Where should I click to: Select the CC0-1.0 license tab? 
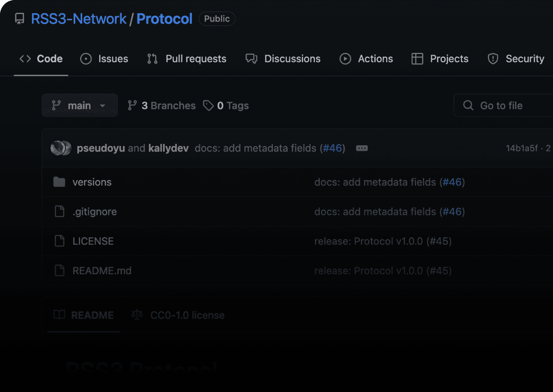point(178,315)
